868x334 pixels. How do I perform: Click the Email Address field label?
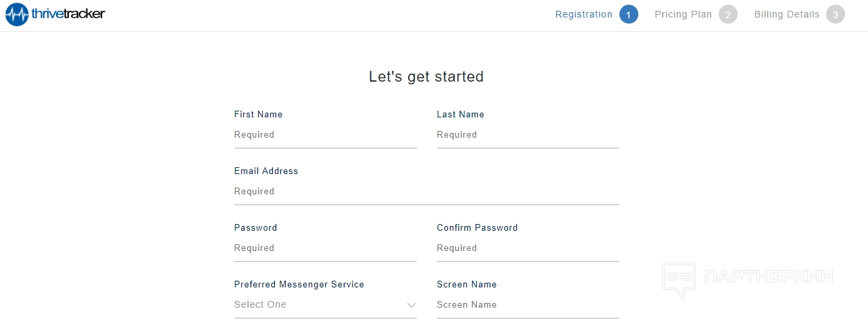tap(266, 171)
